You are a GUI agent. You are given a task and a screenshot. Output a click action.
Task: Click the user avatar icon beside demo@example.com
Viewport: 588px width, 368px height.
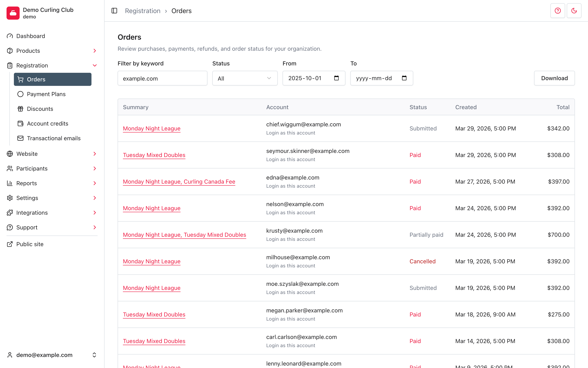[x=10, y=355]
